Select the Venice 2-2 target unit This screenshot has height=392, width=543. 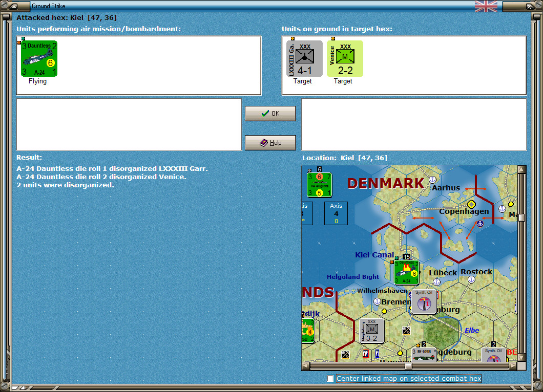(x=345, y=58)
